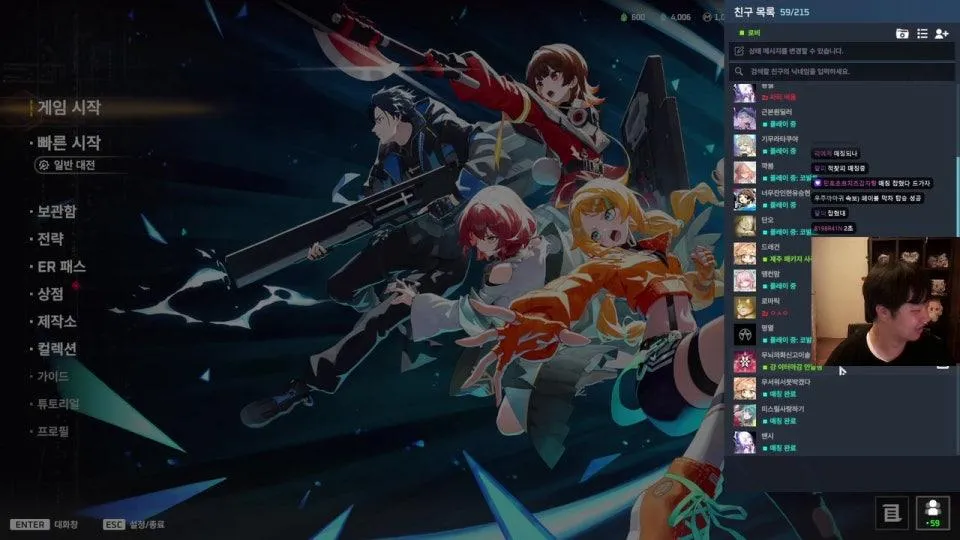The image size is (960, 540).
Task: Open the friend group folder icon
Action: (902, 34)
